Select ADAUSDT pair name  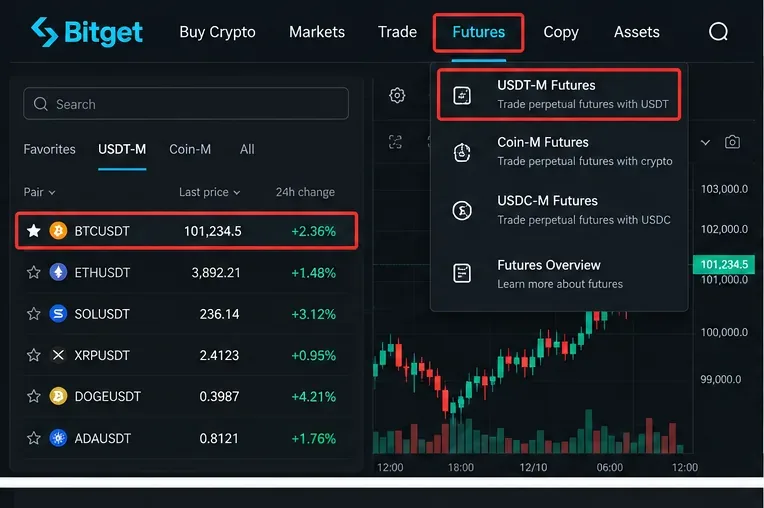pos(102,438)
